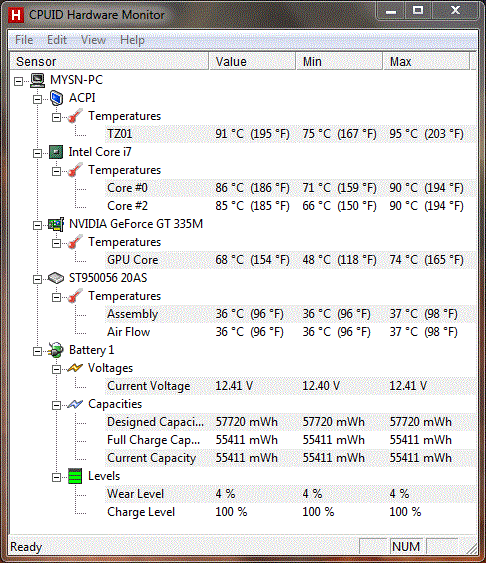
Task: Collapse Temperatures under ST950056 20AS
Action: (56, 298)
